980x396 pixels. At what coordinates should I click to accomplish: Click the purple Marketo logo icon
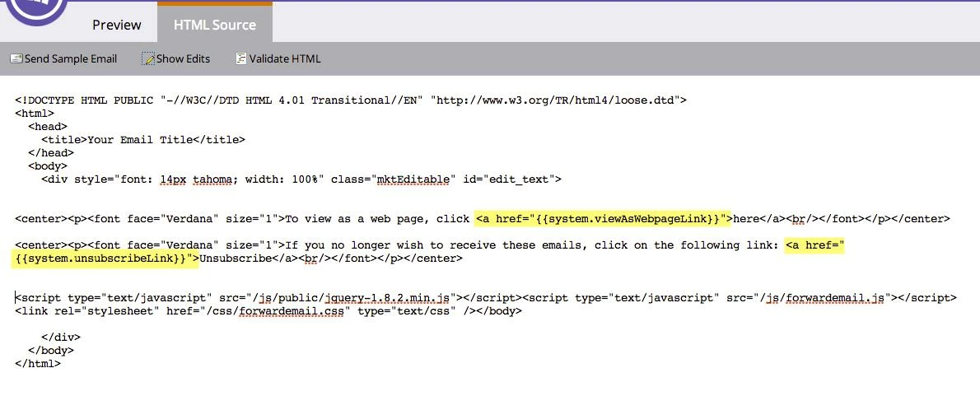(x=38, y=9)
